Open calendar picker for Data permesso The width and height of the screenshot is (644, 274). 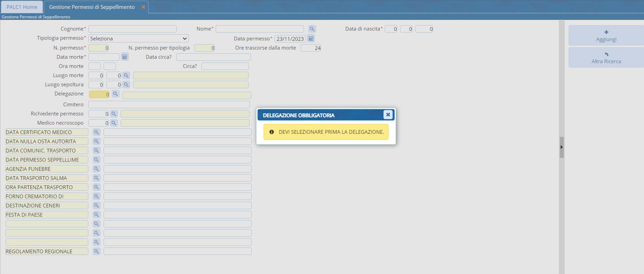coord(311,38)
